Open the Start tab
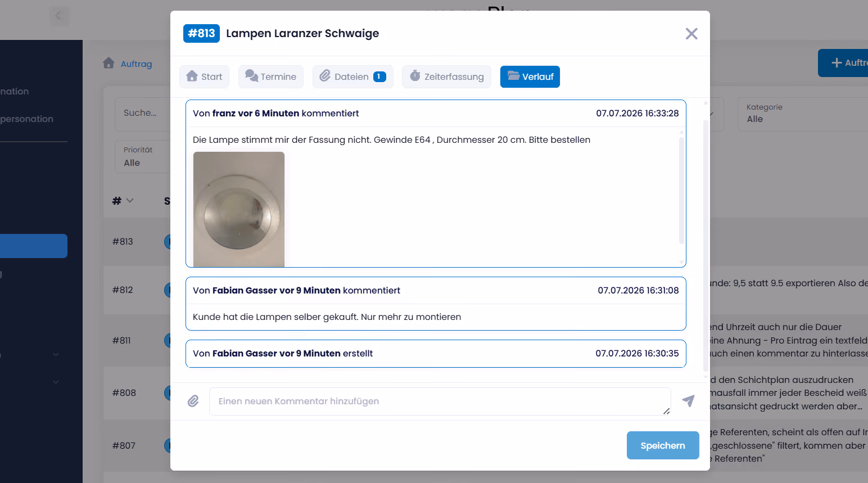 pos(205,76)
